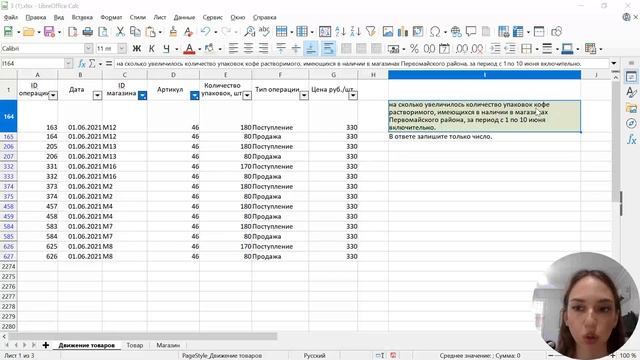Toggle Align top vertical alignment
The image size is (640, 360).
pyautogui.click(x=281, y=49)
